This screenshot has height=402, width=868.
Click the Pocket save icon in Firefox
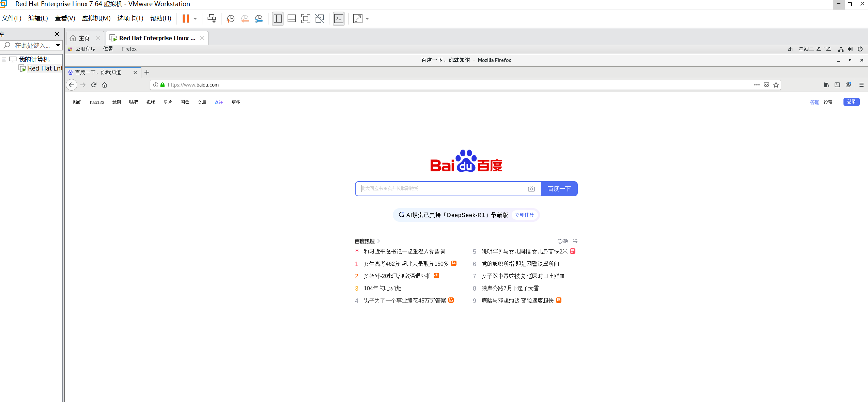pos(766,85)
